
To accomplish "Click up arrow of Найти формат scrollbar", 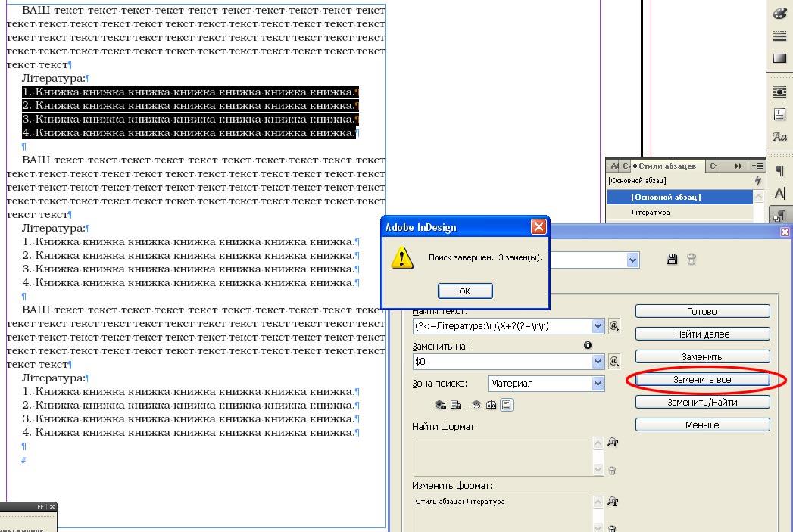I will pyautogui.click(x=598, y=443).
